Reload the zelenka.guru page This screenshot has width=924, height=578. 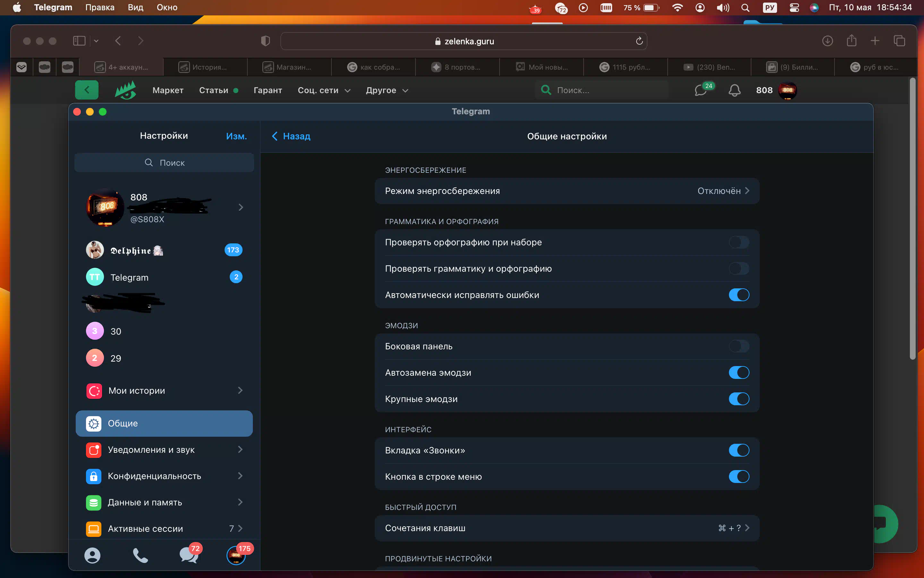click(x=639, y=41)
